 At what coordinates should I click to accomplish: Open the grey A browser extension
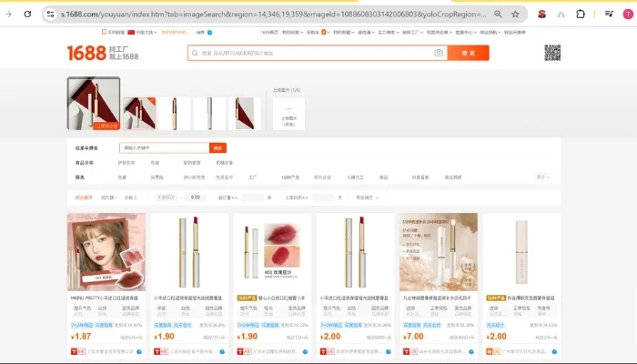[561, 15]
